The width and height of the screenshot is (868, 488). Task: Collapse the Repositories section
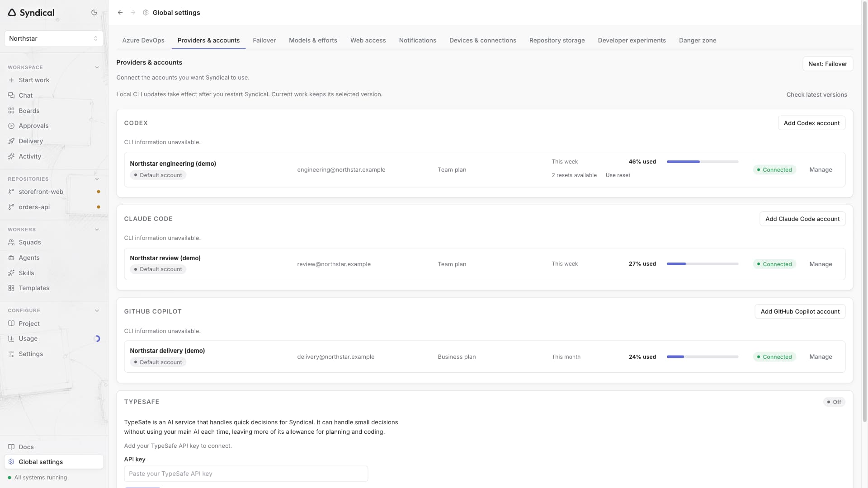coord(97,179)
